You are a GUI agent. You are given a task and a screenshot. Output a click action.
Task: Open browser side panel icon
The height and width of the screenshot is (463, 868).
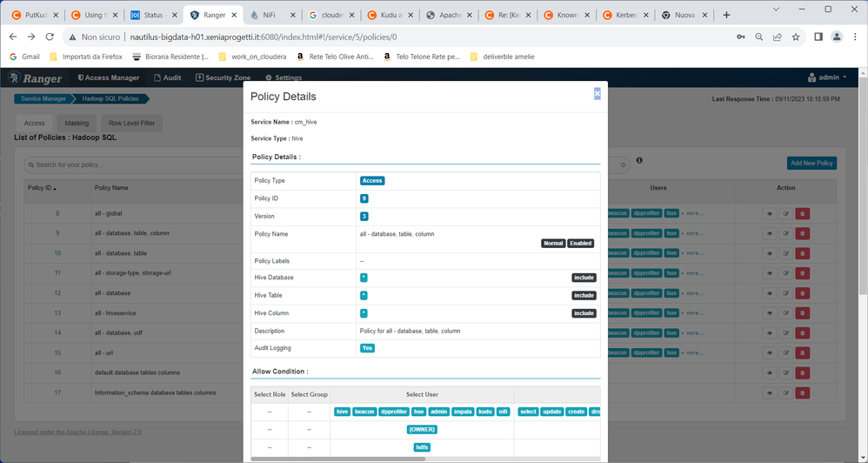pyautogui.click(x=818, y=37)
